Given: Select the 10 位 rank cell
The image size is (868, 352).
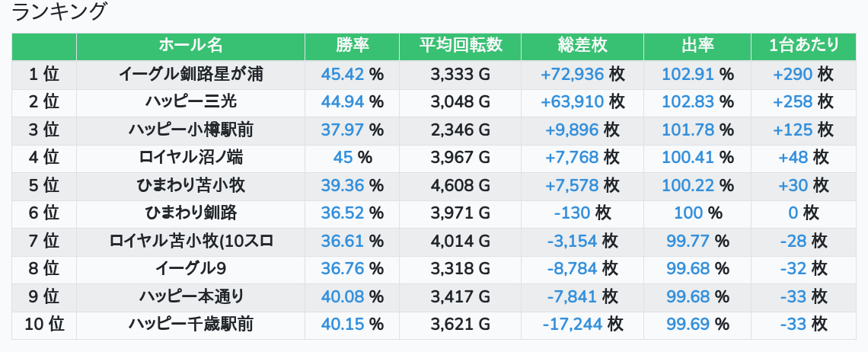Looking at the screenshot, I should click(44, 325).
